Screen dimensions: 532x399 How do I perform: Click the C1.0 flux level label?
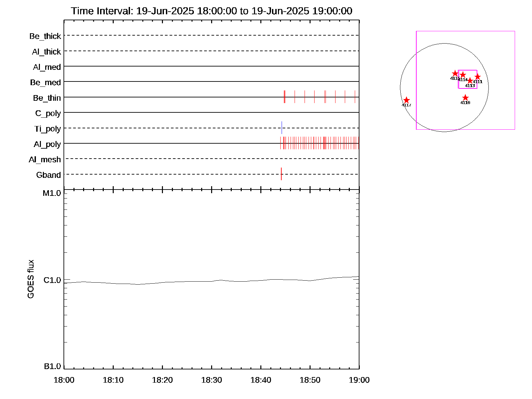click(52, 280)
